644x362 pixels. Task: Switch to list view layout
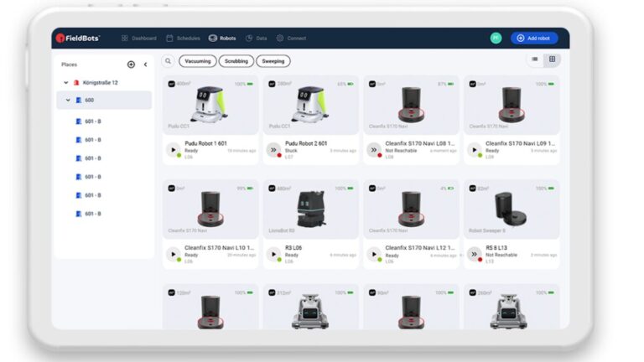[535, 59]
